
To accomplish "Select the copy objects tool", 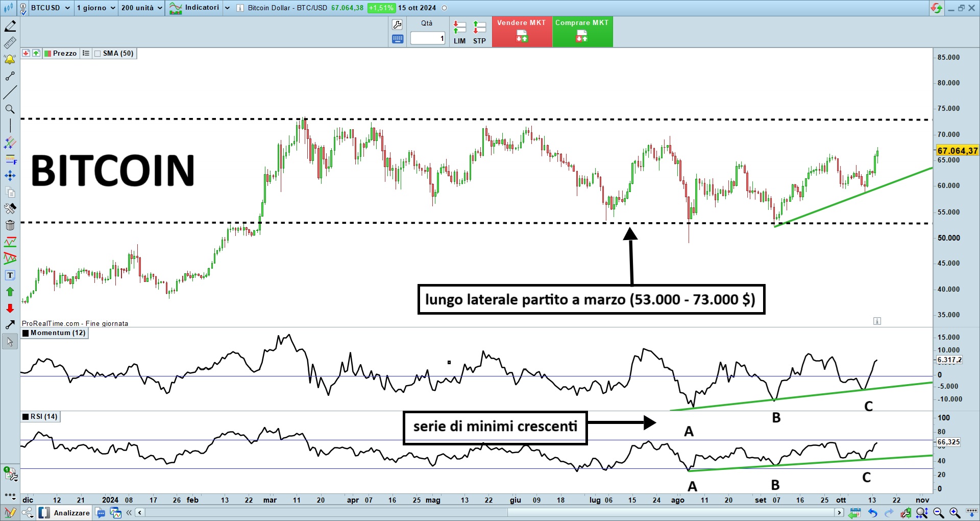I will [x=10, y=192].
